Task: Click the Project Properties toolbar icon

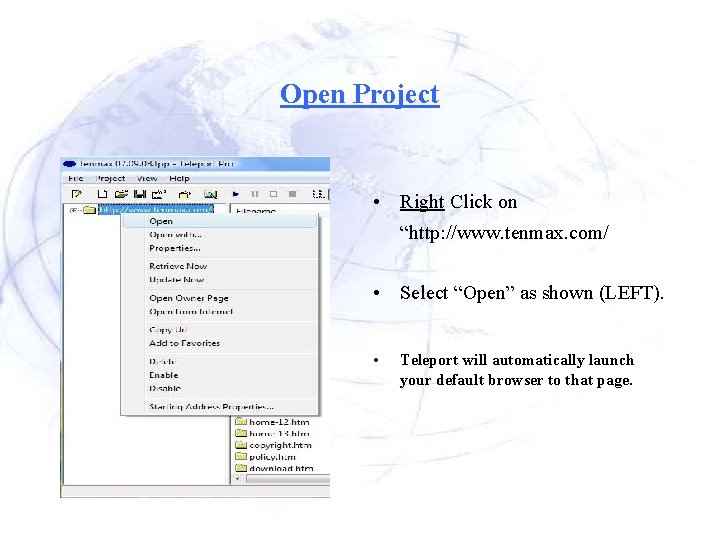Action: (x=159, y=194)
